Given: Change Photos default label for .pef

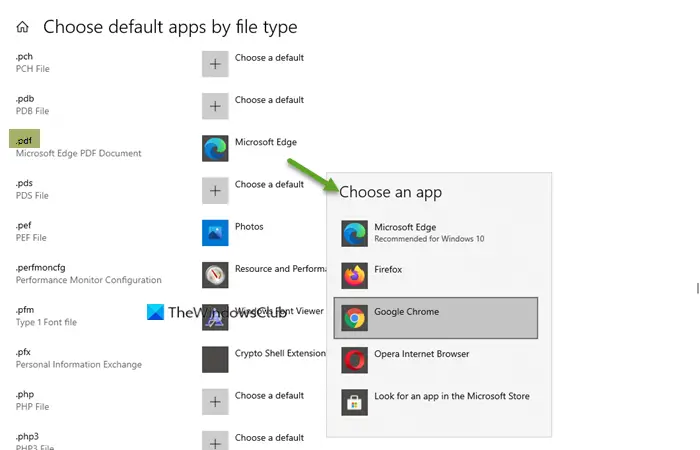Looking at the screenshot, I should pyautogui.click(x=249, y=226).
